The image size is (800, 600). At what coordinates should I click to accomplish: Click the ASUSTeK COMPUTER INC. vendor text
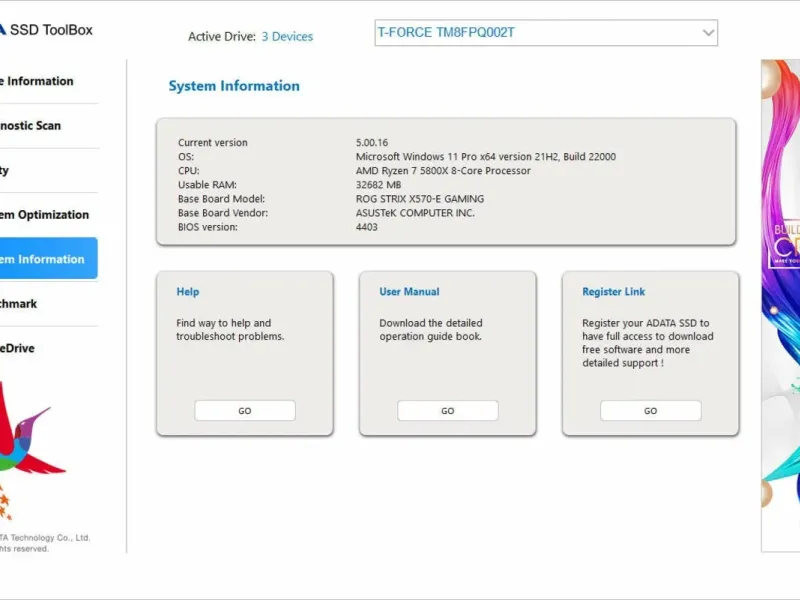tap(415, 213)
